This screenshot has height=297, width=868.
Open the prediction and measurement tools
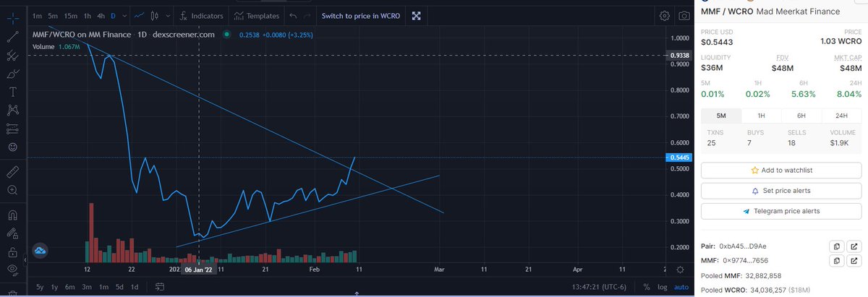tap(12, 129)
